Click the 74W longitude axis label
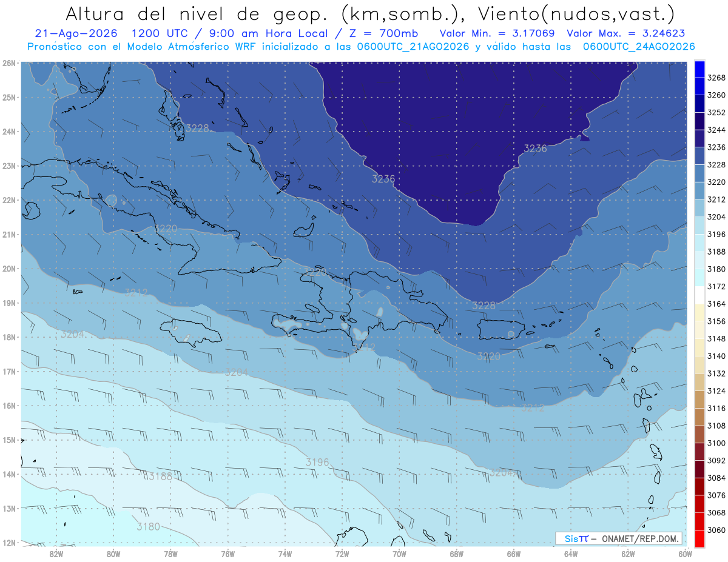Viewport: 728px width, 562px height. pos(285,554)
